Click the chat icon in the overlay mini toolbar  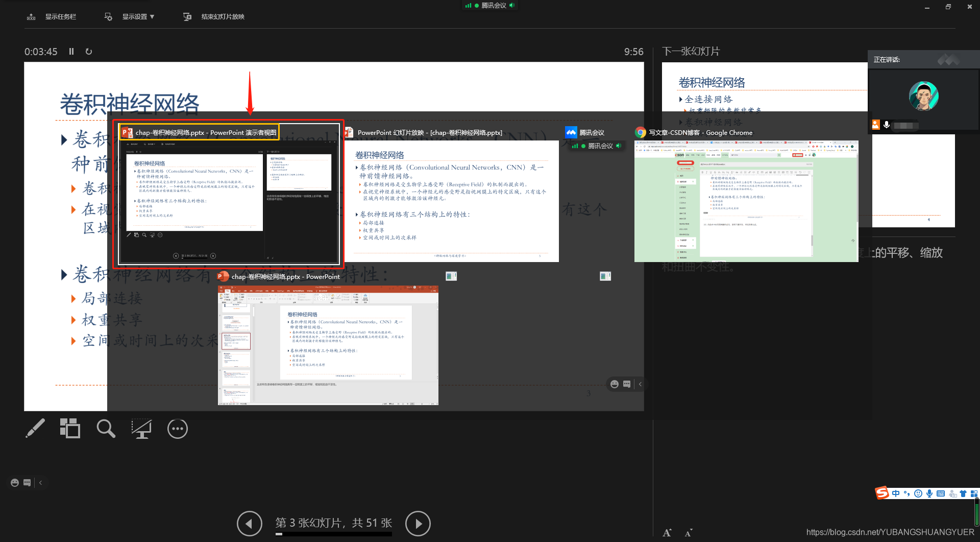coord(627,384)
